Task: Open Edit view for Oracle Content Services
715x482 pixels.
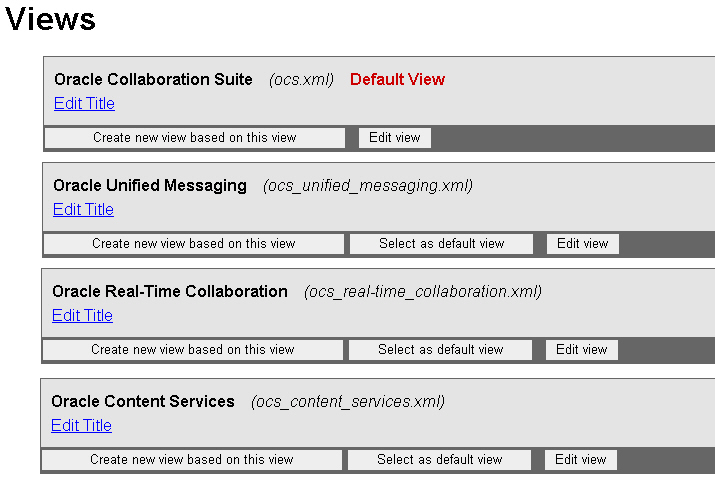Action: (581, 460)
